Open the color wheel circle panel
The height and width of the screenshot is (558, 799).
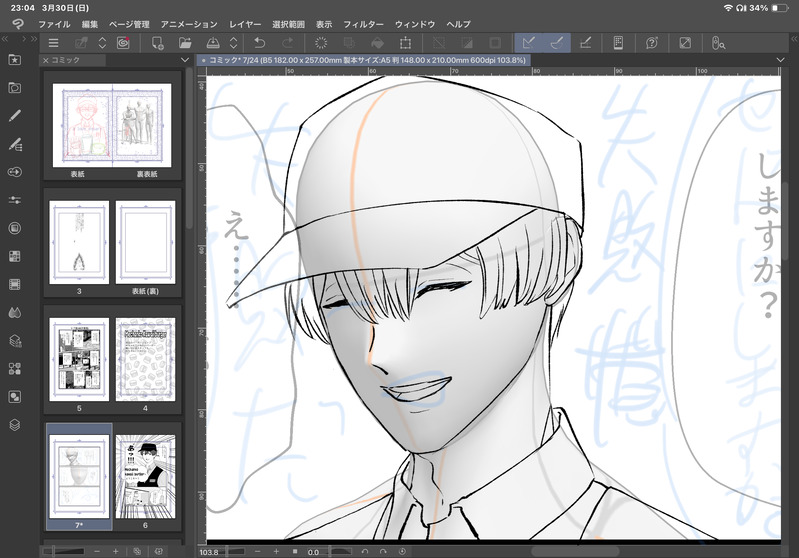(x=15, y=228)
